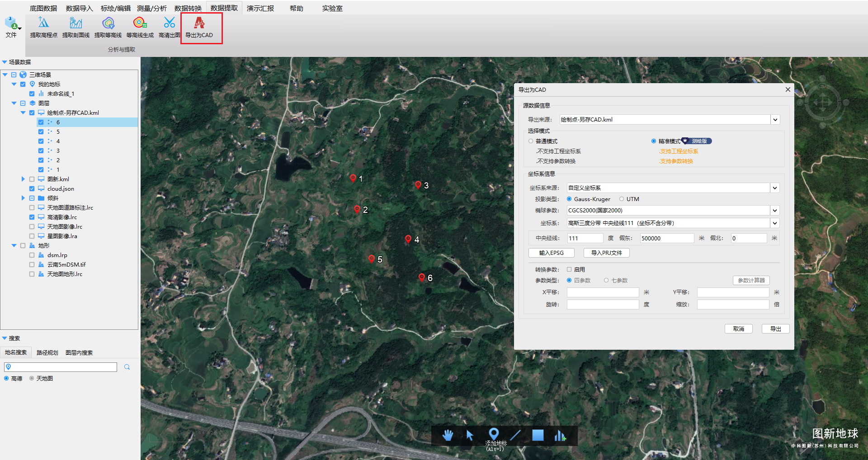Open the 导出来源 dropdown
Viewport: 868px width, 460px height.
775,120
